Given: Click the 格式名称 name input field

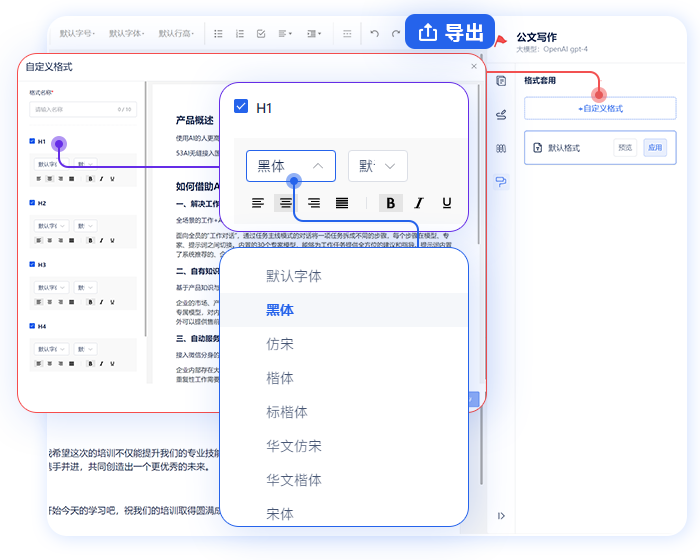Looking at the screenshot, I should [83, 109].
